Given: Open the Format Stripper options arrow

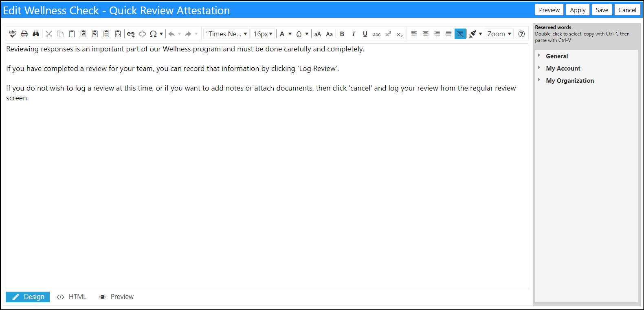Looking at the screenshot, I should [x=480, y=34].
